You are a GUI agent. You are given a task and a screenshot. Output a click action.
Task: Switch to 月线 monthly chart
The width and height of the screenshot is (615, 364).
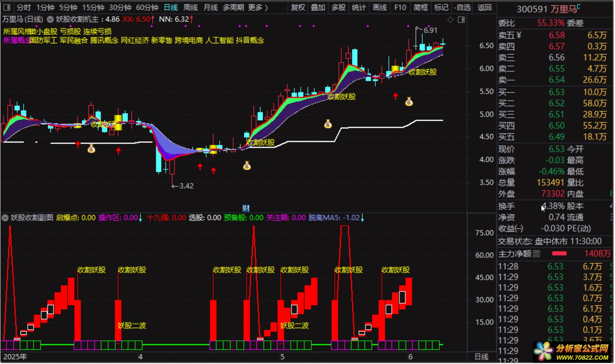pyautogui.click(x=211, y=7)
